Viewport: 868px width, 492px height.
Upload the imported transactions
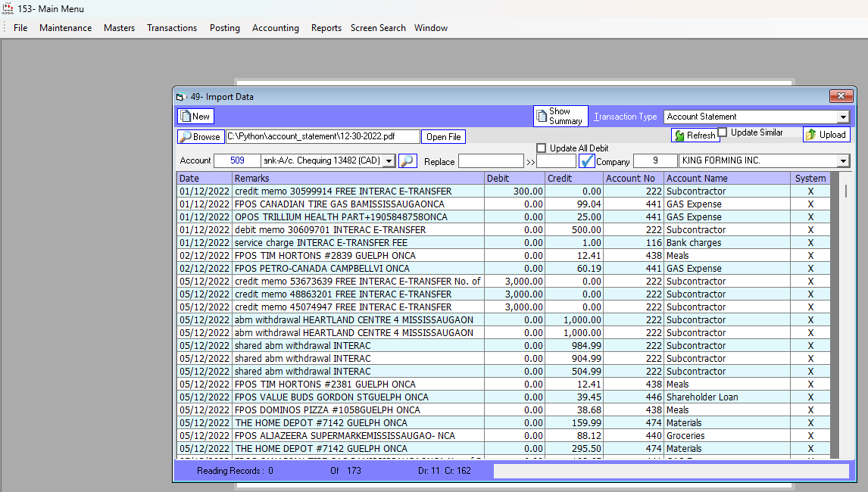[826, 135]
